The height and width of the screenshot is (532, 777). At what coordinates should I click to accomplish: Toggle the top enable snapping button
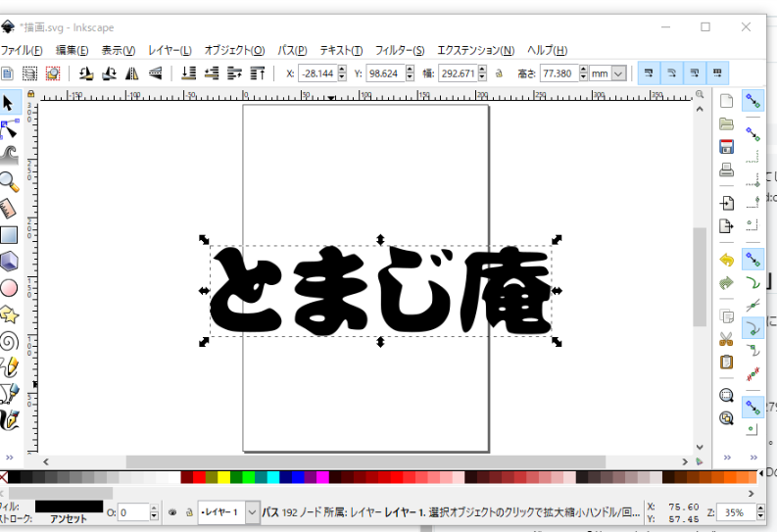(753, 101)
